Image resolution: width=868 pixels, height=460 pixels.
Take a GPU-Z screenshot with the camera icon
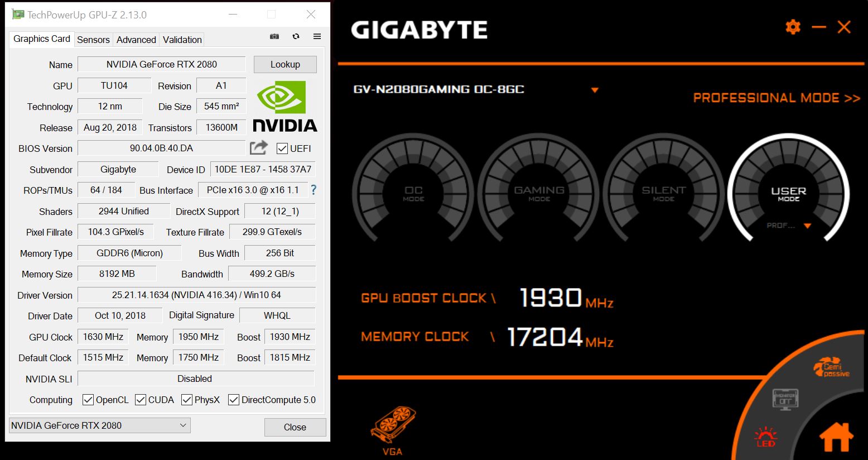point(274,36)
